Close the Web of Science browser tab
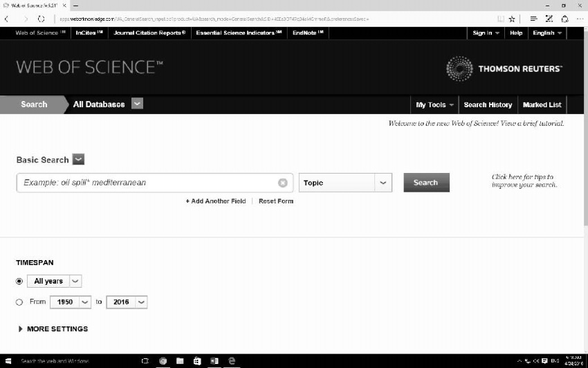The height and width of the screenshot is (368, 588). [x=65, y=6]
